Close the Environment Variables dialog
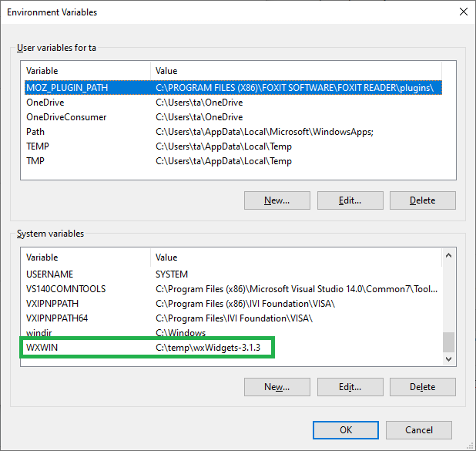476x451 pixels. point(462,12)
